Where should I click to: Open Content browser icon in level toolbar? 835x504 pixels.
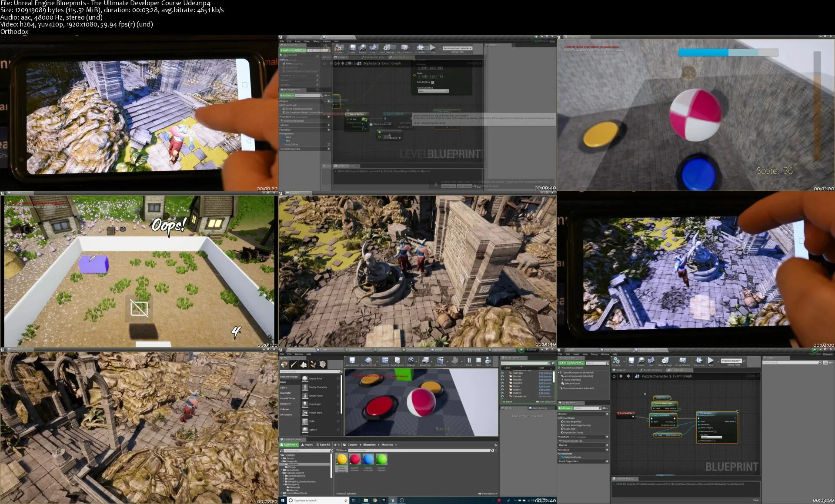[385, 361]
